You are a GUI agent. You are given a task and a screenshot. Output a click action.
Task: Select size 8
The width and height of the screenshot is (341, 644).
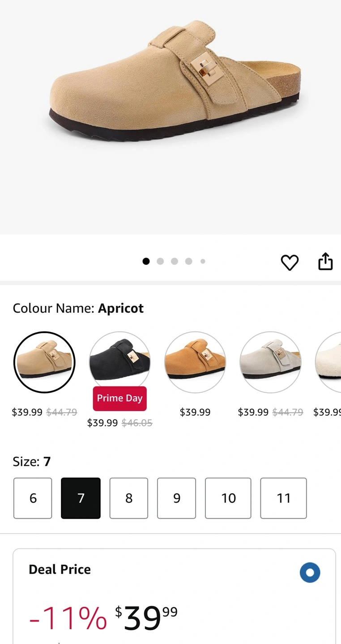[x=129, y=498]
